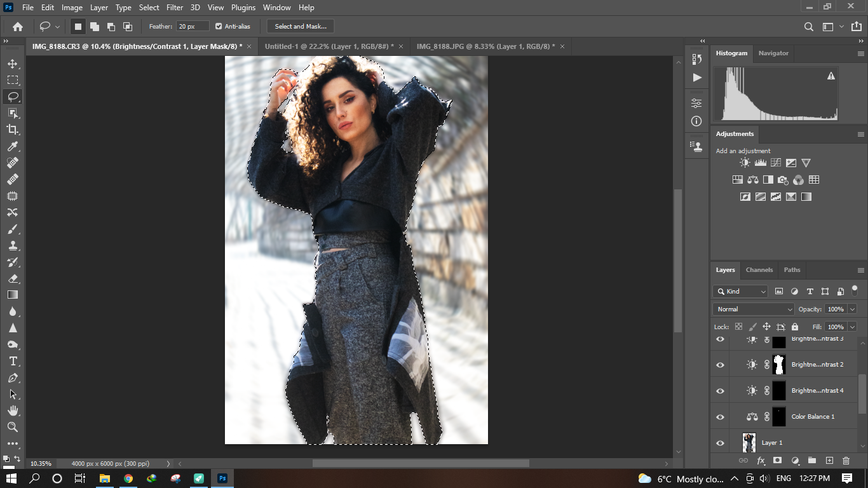868x488 pixels.
Task: Toggle lock all for layer
Action: tap(795, 327)
